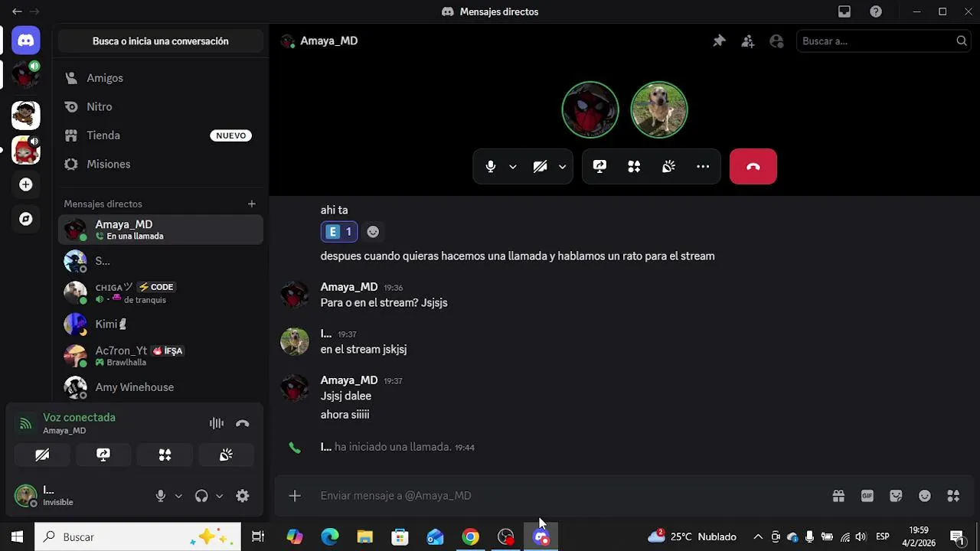Screen dimensions: 980x551
Task: Share screen button in voice panel
Action: click(x=103, y=455)
